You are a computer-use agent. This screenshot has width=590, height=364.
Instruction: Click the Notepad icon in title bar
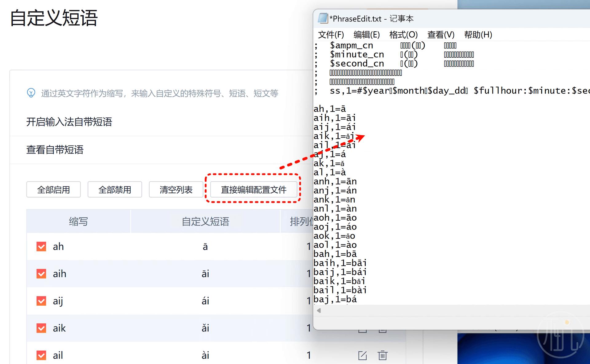click(323, 18)
